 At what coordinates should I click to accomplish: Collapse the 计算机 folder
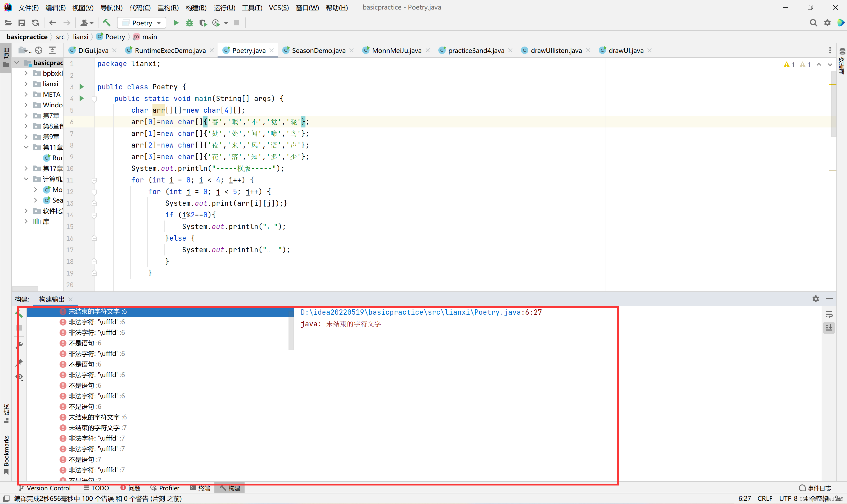(26, 179)
